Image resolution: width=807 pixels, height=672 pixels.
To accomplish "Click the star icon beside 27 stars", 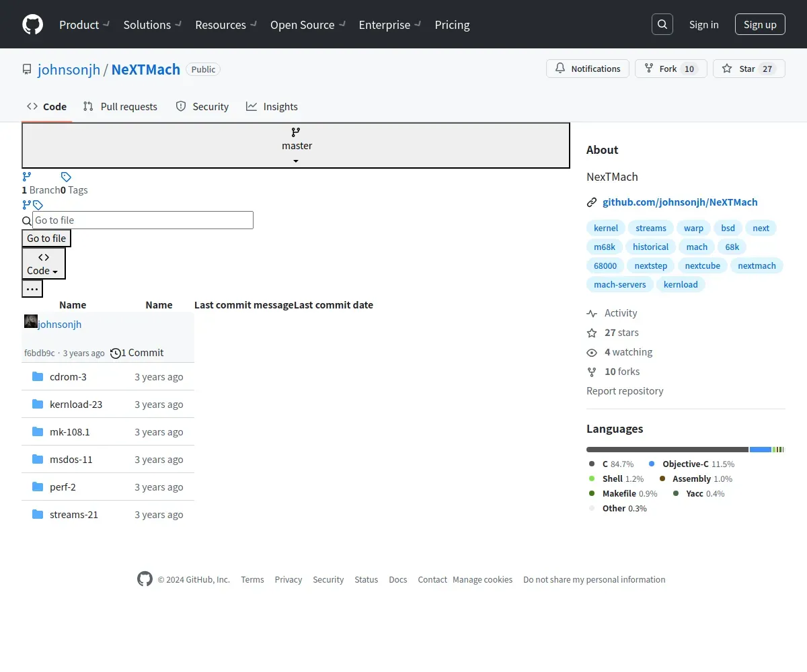I will click(x=592, y=333).
